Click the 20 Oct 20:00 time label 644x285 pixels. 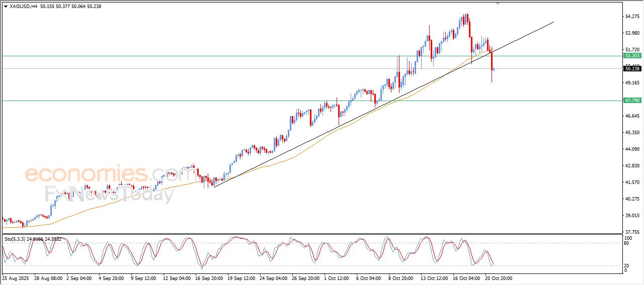tap(498, 277)
